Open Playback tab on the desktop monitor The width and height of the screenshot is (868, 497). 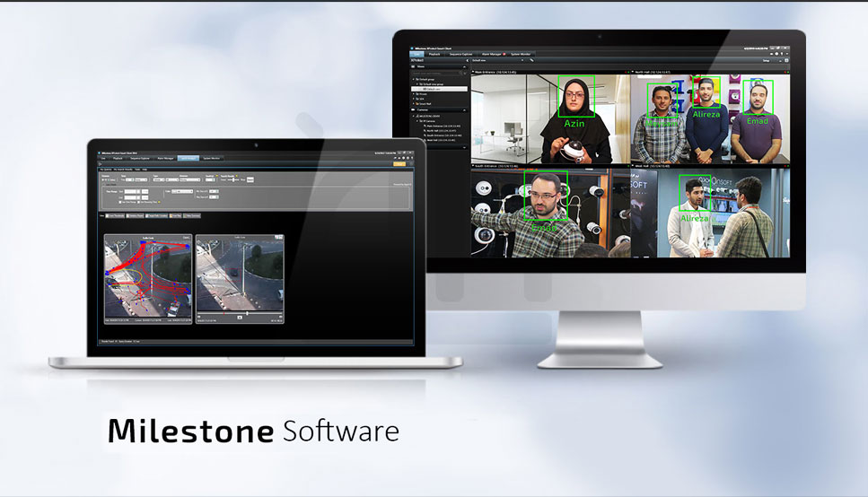(434, 54)
